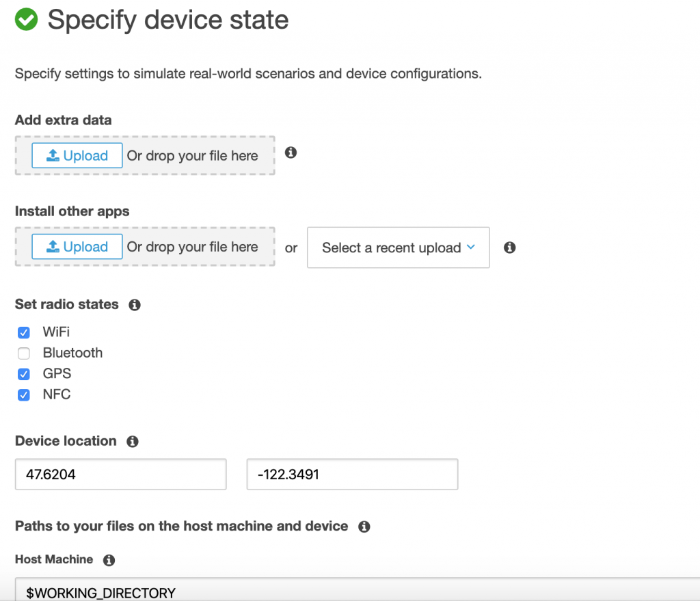Screen dimensions: 700x601
Task: Click upload arrow icon under Add extra data
Action: click(x=53, y=156)
